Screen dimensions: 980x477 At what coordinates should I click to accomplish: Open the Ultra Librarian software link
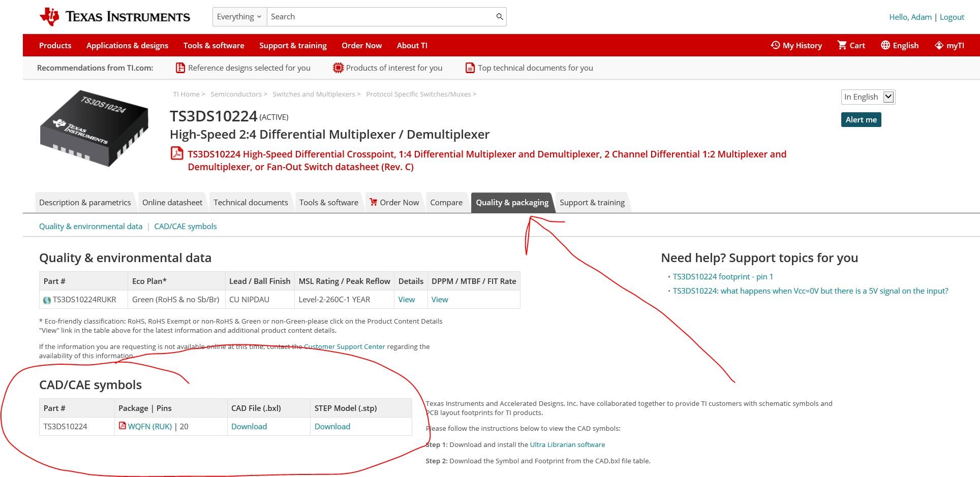tap(567, 444)
